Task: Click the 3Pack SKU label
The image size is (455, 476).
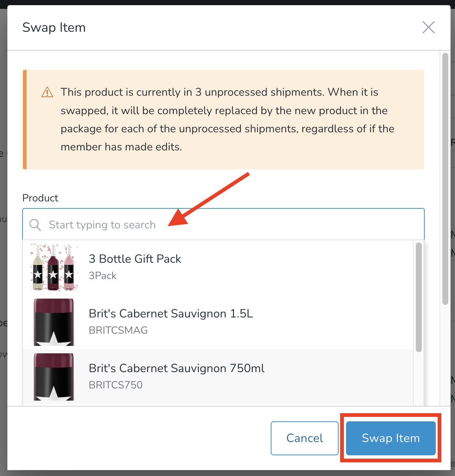Action: point(102,276)
